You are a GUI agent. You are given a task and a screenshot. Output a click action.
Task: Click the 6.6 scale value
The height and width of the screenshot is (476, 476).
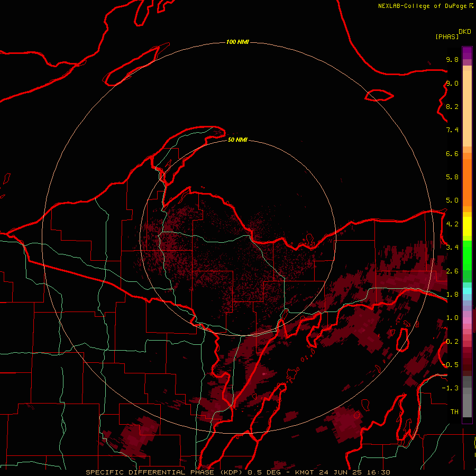452,153
